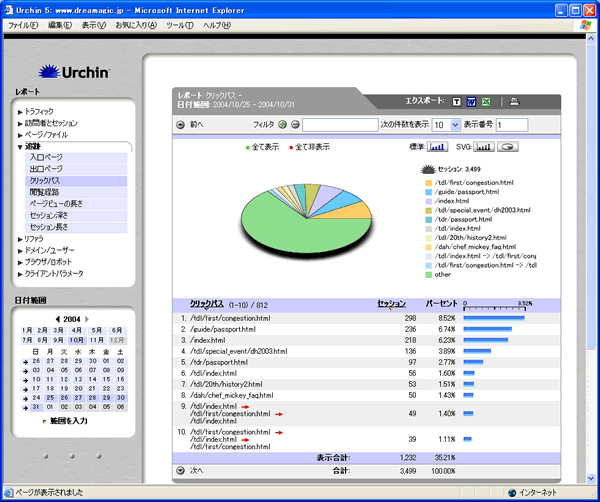The image size is (600, 502).
Task: Select week arrow for row starting 26
Action: point(25,362)
